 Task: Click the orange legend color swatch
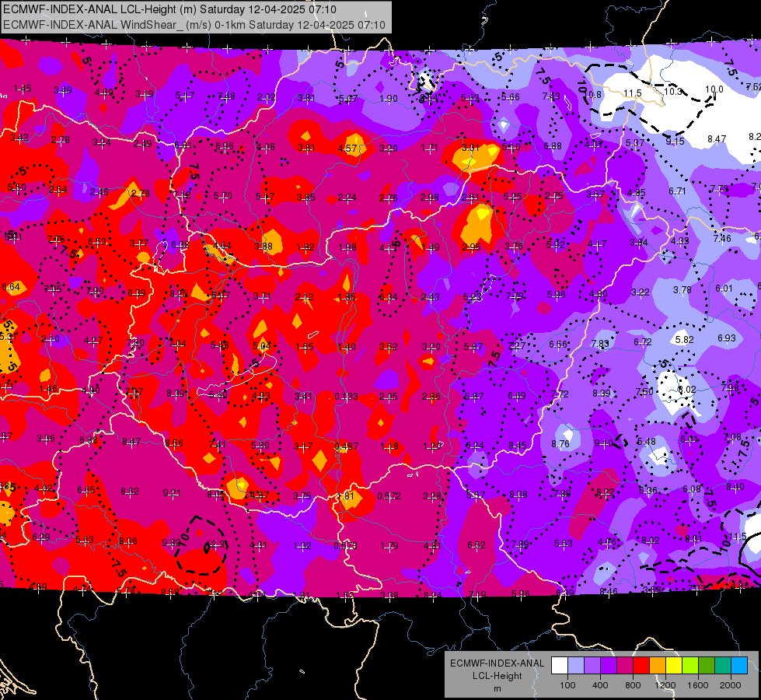[658, 666]
